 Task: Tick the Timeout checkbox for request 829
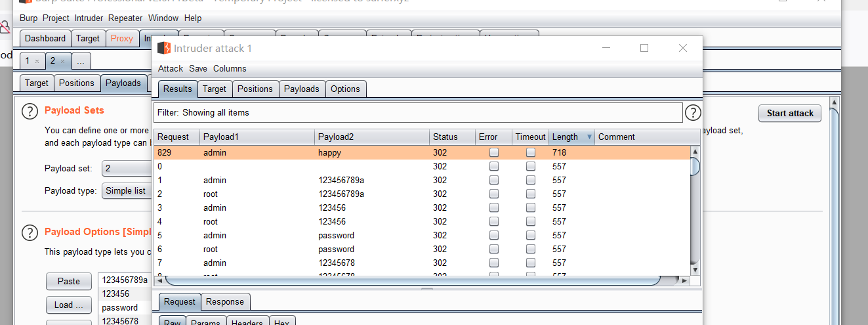[530, 152]
